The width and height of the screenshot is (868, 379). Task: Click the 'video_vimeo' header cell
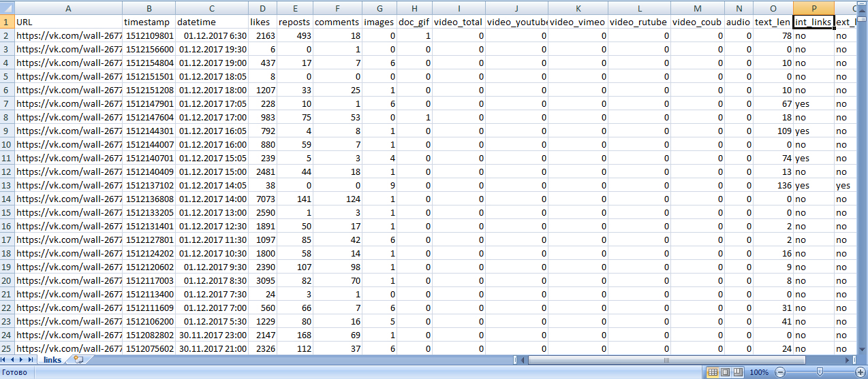[x=578, y=22]
